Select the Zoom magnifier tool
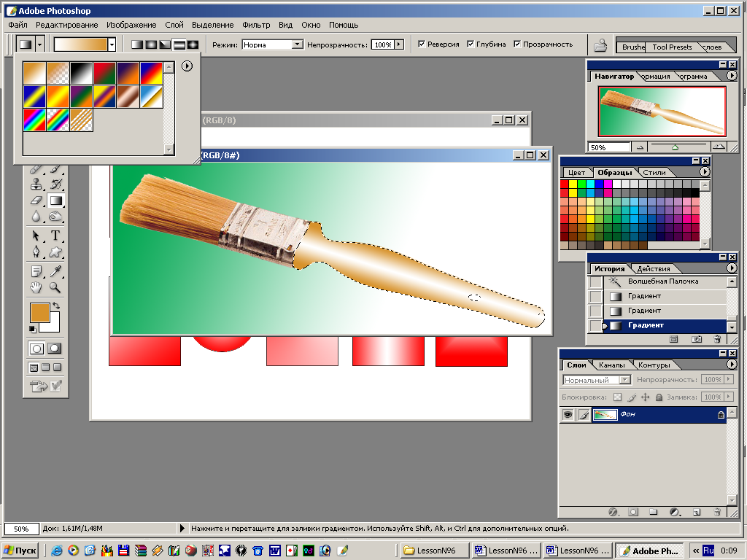Viewport: 747px width, 560px height. tap(55, 287)
